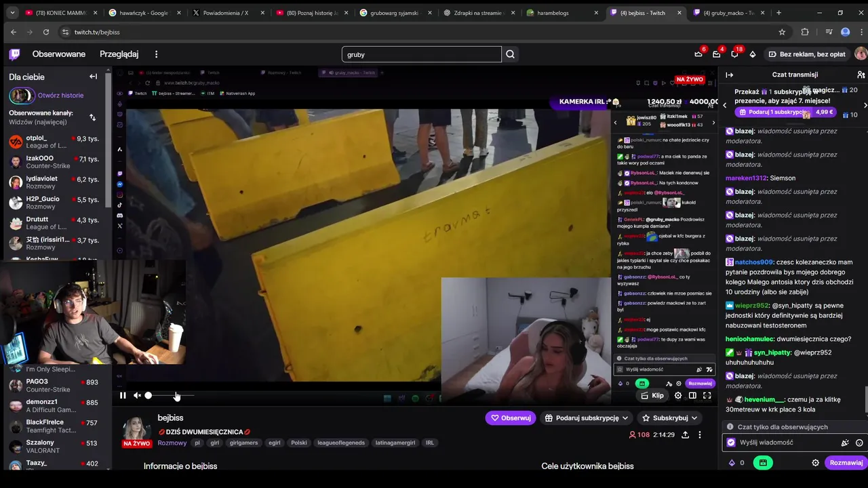Open the otplol_ channel in the sidebar

click(x=54, y=142)
